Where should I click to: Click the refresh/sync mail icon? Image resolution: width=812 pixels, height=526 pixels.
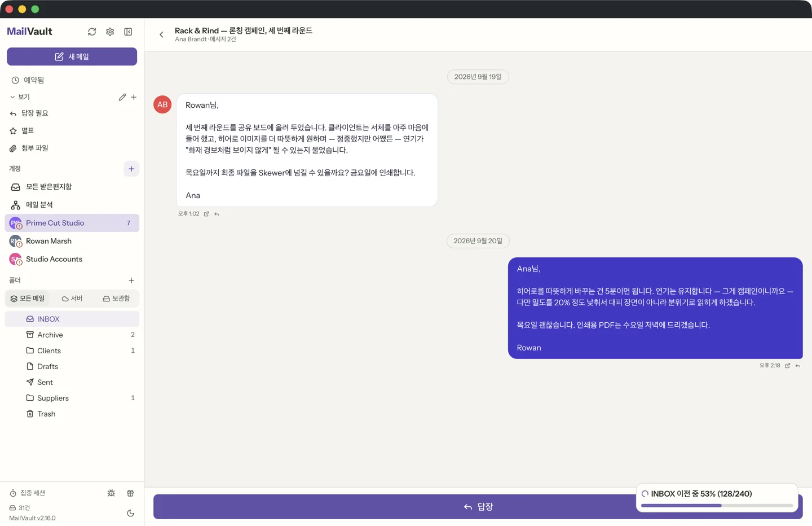tap(92, 32)
